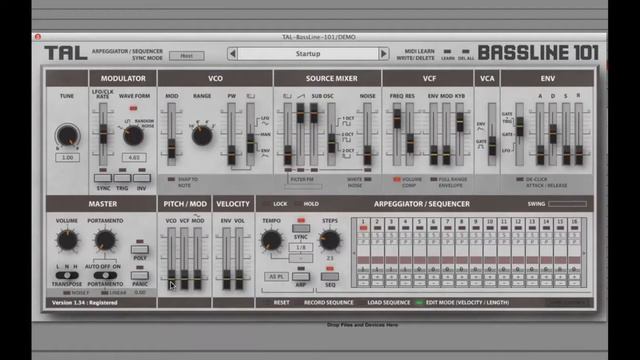The height and width of the screenshot is (360, 640).
Task: Set the TRANSPOSE L/N/H switch
Action: tap(67, 275)
